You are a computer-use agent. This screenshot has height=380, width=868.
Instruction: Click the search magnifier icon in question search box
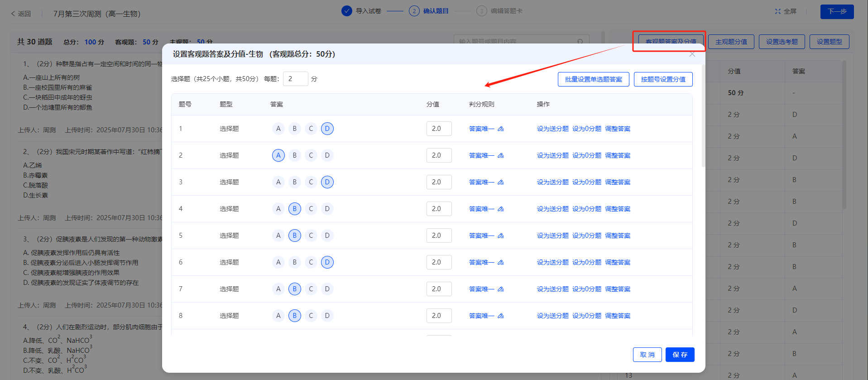[x=580, y=42]
